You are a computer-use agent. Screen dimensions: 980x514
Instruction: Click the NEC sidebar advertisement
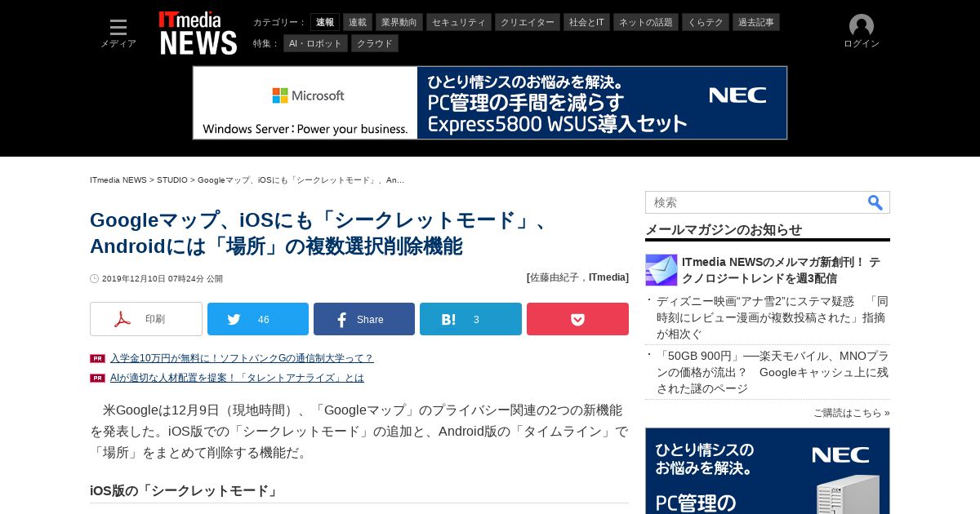(x=768, y=471)
